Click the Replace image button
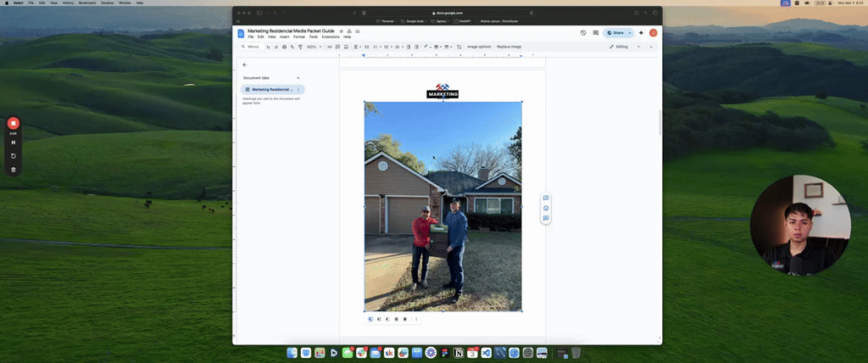 [509, 47]
